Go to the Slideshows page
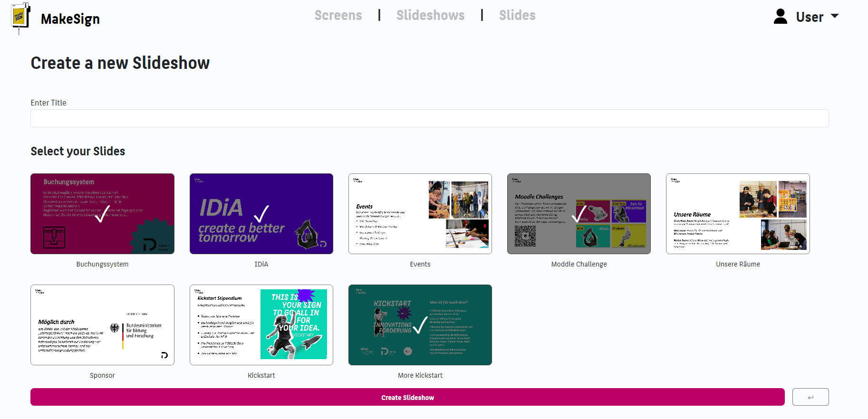Viewport: 868px width, 419px height. click(x=430, y=15)
